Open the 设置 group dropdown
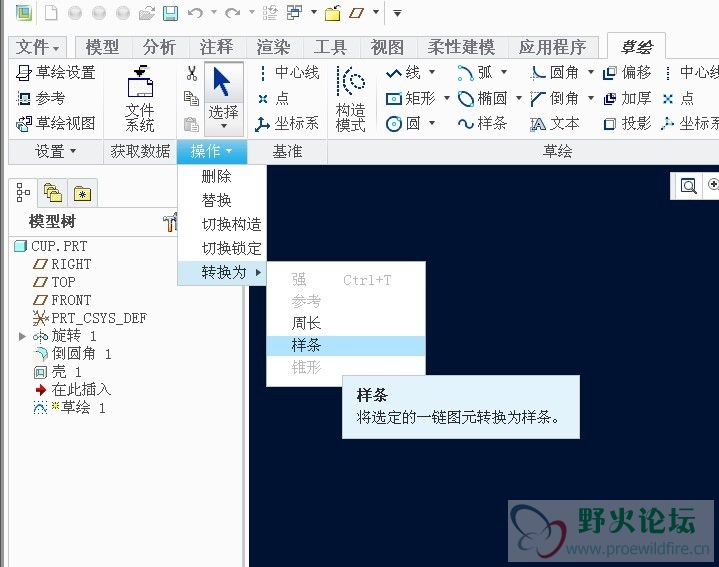Viewport: 719px width, 567px height. pos(56,151)
